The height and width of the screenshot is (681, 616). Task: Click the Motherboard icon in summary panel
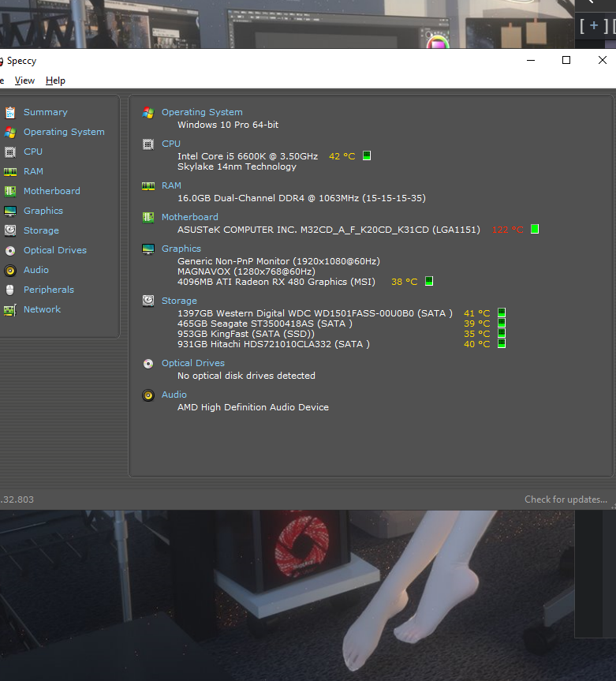point(148,217)
